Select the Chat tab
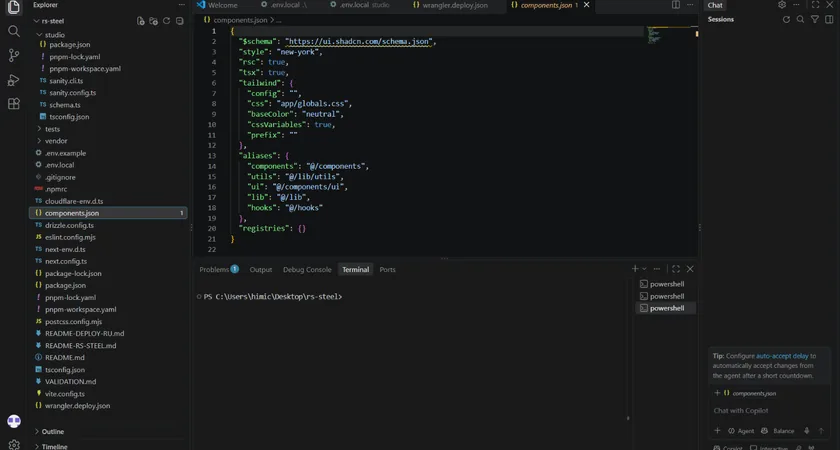840x450 pixels. pos(715,5)
